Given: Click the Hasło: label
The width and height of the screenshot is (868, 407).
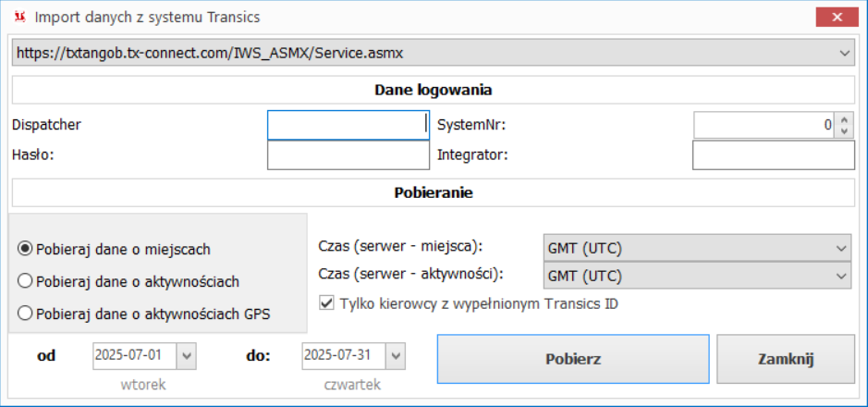Looking at the screenshot, I should 32,155.
